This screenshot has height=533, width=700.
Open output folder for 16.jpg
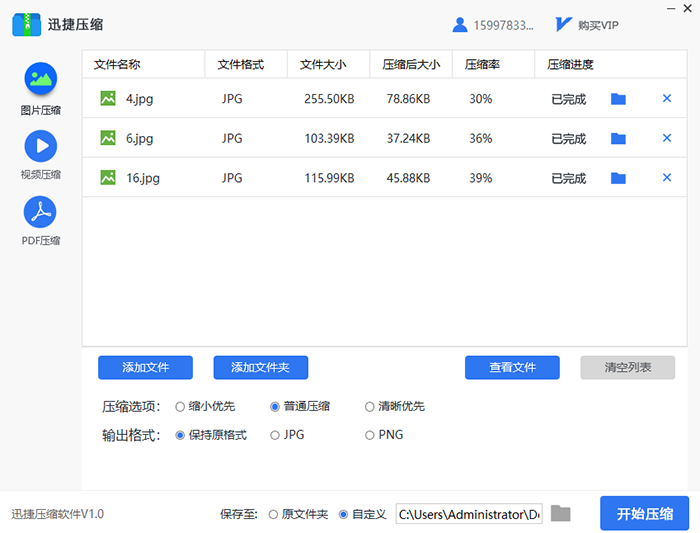coord(618,178)
